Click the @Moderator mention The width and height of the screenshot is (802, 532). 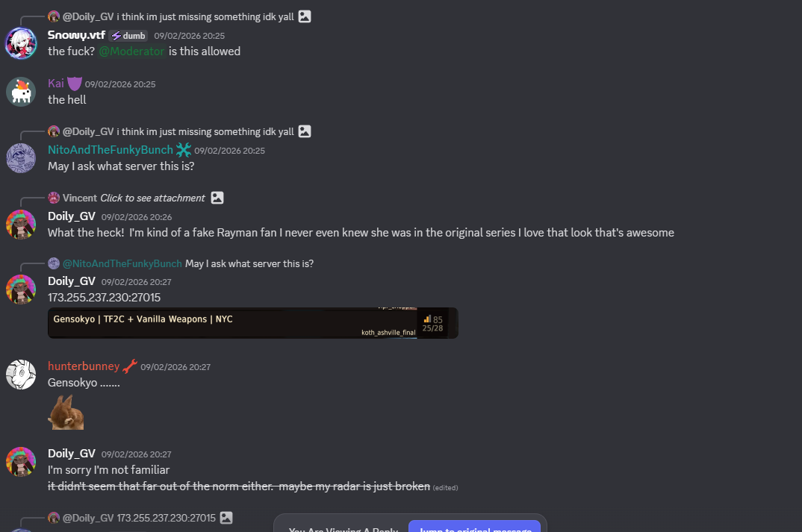pos(132,51)
